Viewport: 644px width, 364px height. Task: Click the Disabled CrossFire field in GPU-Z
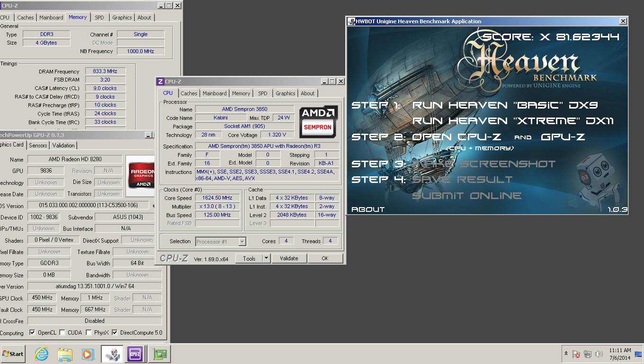95,321
